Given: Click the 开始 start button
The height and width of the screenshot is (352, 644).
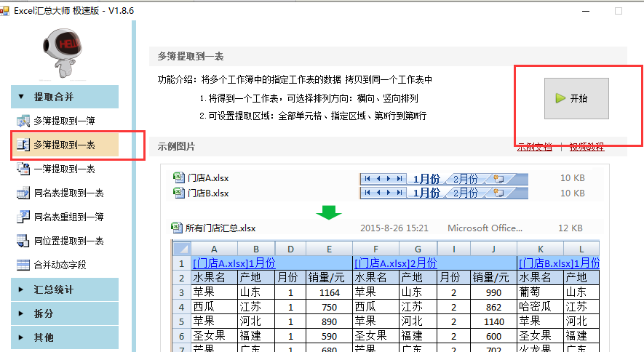Looking at the screenshot, I should point(576,98).
